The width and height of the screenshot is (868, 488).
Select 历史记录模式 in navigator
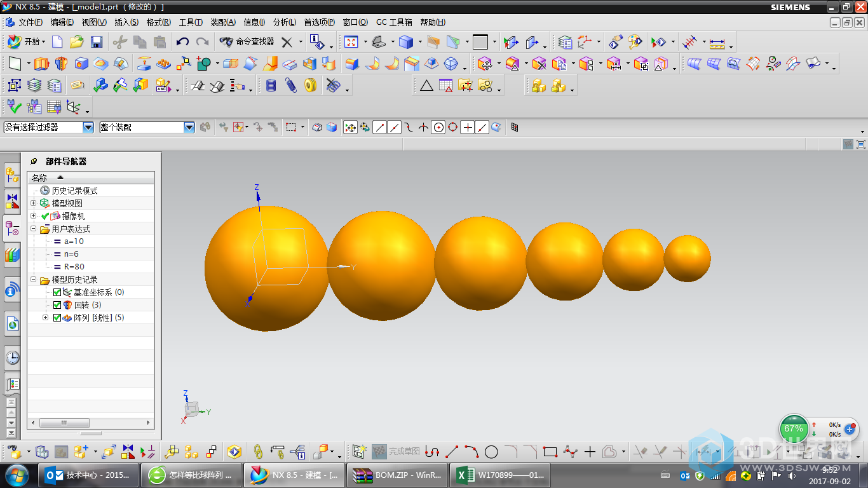74,191
